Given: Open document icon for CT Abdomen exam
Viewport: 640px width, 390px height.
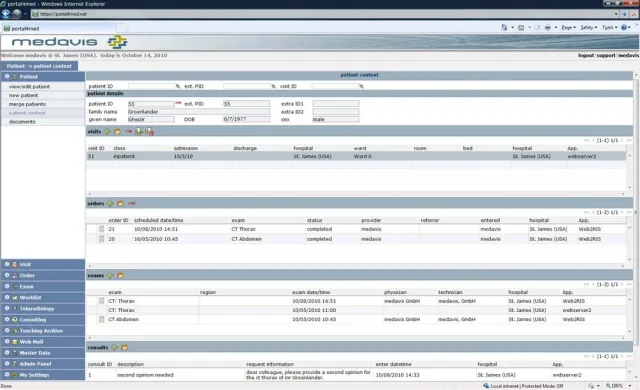Looking at the screenshot, I should click(101, 319).
